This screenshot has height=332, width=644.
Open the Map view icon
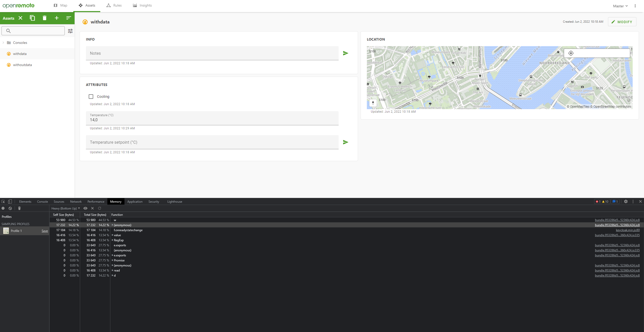(x=60, y=5)
